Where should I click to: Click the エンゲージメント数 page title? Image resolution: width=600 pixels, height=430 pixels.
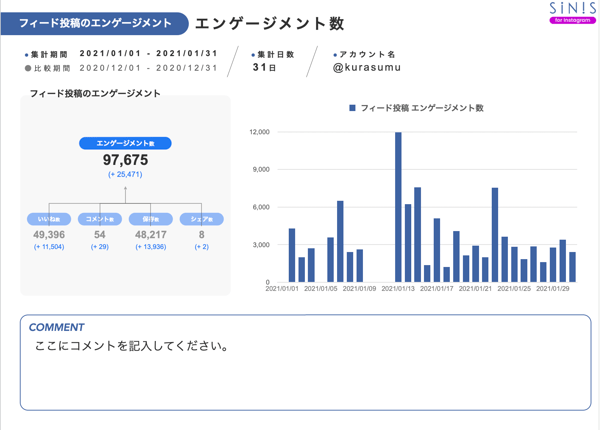click(270, 24)
